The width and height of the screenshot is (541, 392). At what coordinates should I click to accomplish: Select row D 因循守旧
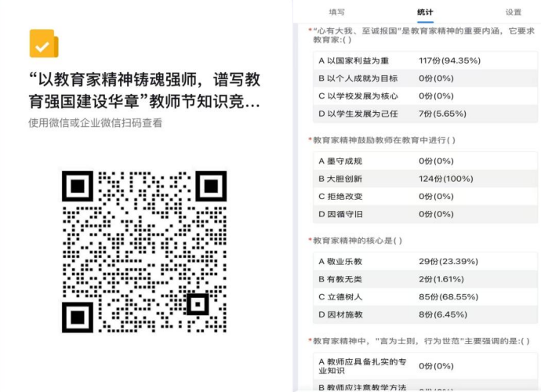[x=425, y=214]
